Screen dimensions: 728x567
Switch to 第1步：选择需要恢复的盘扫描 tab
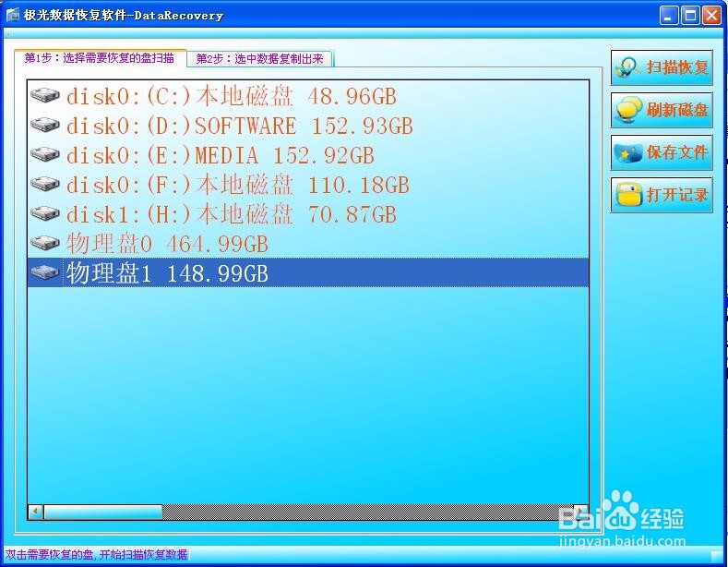[100, 58]
